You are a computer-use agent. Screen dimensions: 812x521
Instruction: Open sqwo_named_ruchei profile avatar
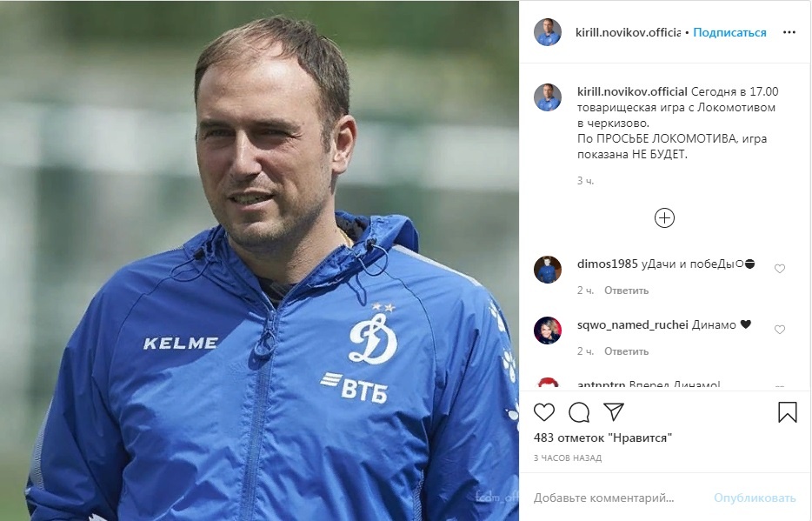pos(548,331)
